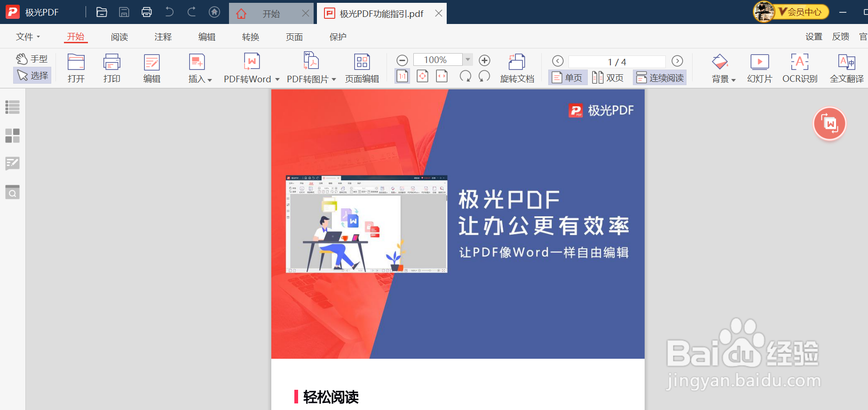Image resolution: width=868 pixels, height=410 pixels.
Task: Open 页面编辑 page editing tool
Action: (362, 69)
